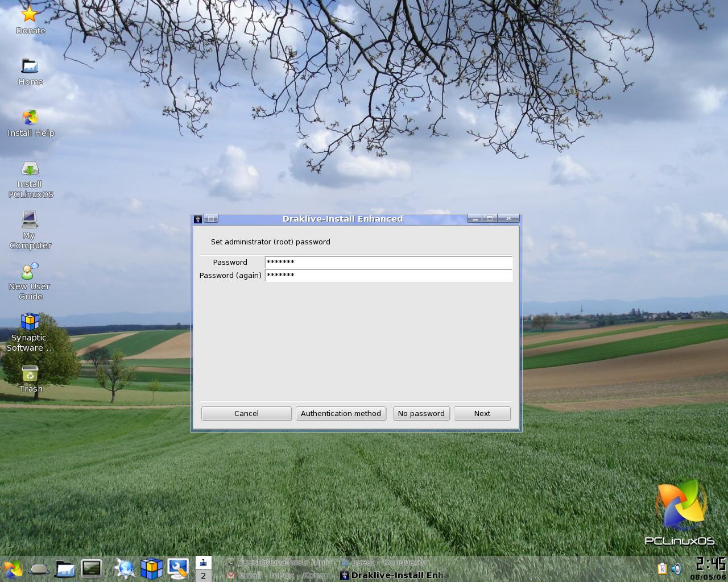Focus the Password input field
This screenshot has height=582, width=728.
[x=388, y=262]
